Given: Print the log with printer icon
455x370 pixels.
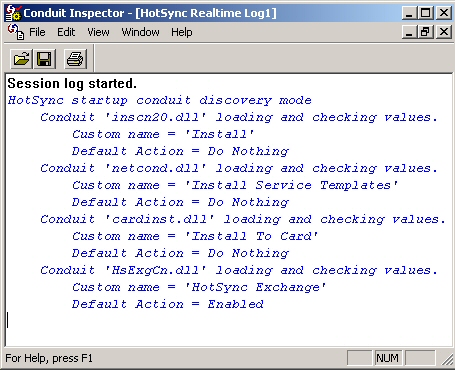Looking at the screenshot, I should (75, 59).
